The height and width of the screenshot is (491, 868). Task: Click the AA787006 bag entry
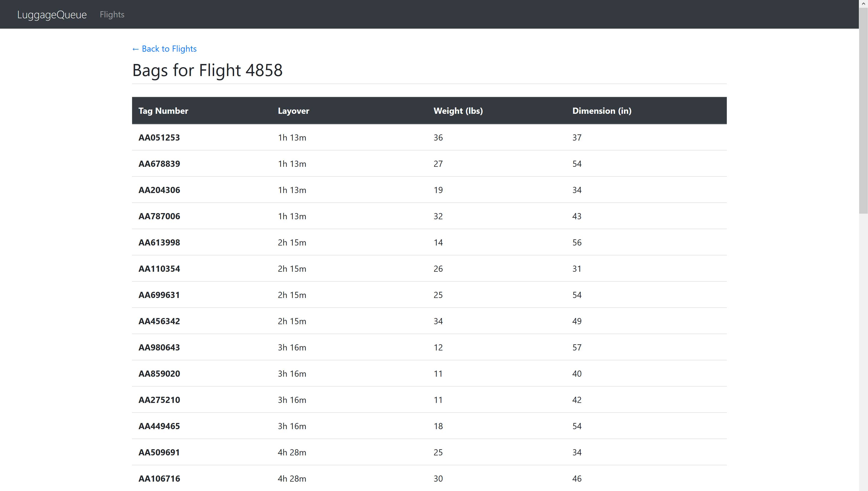159,217
